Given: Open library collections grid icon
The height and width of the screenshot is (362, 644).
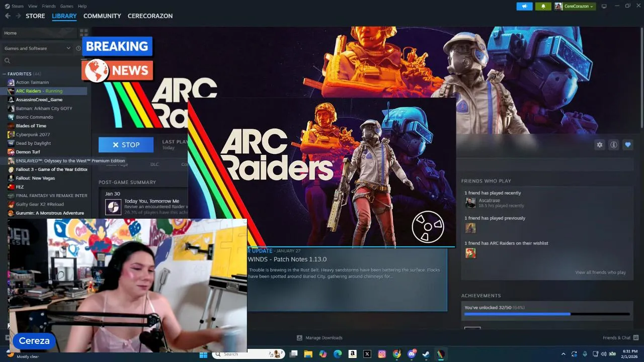Looking at the screenshot, I should (x=84, y=33).
